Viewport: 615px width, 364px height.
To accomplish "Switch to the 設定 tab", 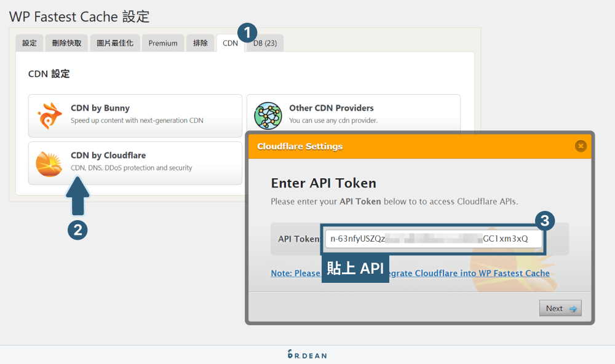I will coord(29,42).
